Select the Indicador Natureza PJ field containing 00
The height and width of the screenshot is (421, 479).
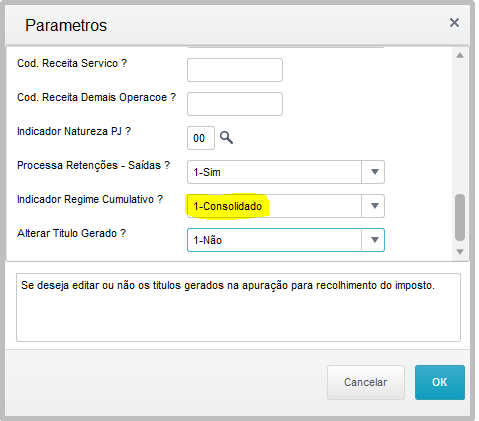201,138
